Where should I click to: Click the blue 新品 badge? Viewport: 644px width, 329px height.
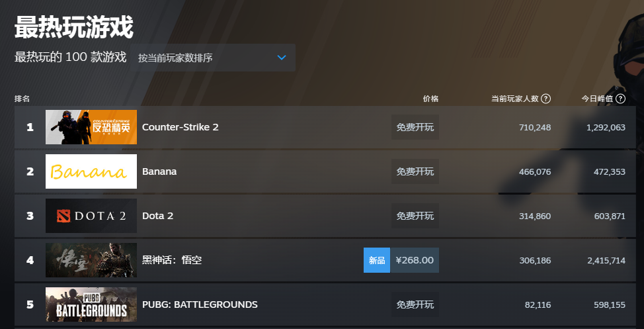click(377, 260)
